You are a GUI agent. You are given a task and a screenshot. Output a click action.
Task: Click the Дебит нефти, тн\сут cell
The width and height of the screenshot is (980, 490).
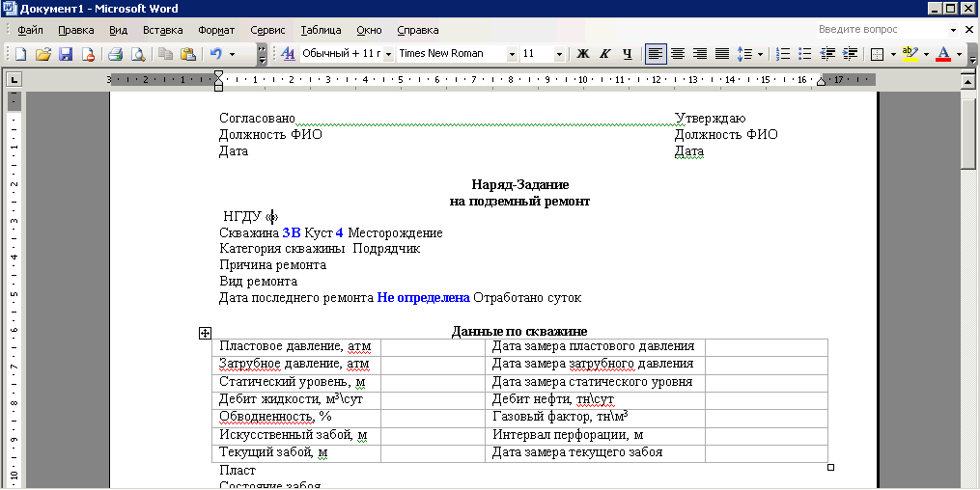pyautogui.click(x=595, y=399)
